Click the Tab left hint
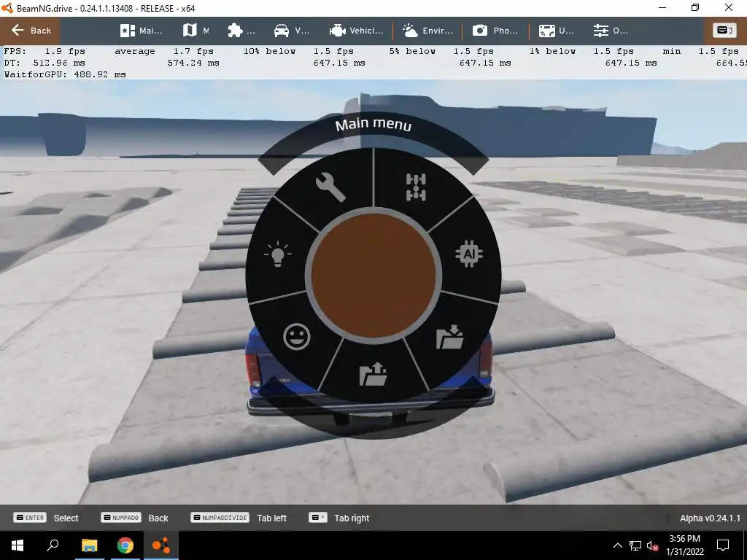 [239, 518]
